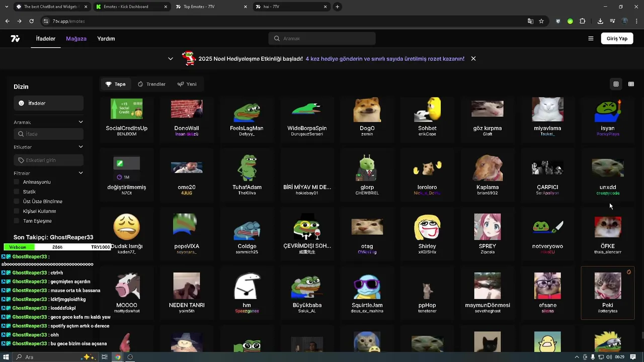The height and width of the screenshot is (362, 644).
Task: Open the Mağaza nav item
Action: [x=76, y=39]
